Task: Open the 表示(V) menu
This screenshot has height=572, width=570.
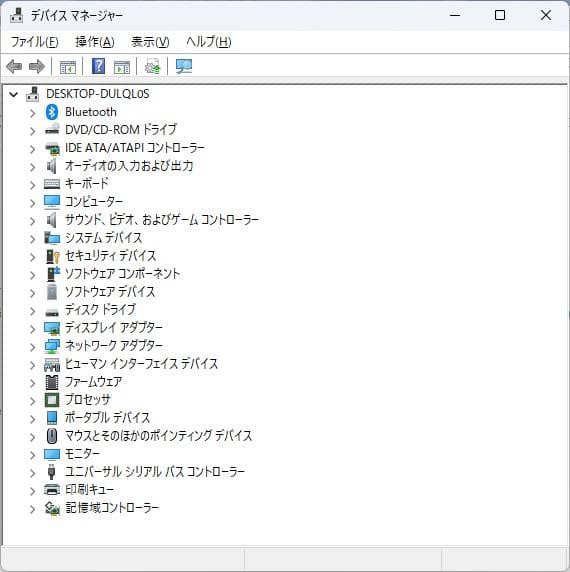Action: [150, 42]
